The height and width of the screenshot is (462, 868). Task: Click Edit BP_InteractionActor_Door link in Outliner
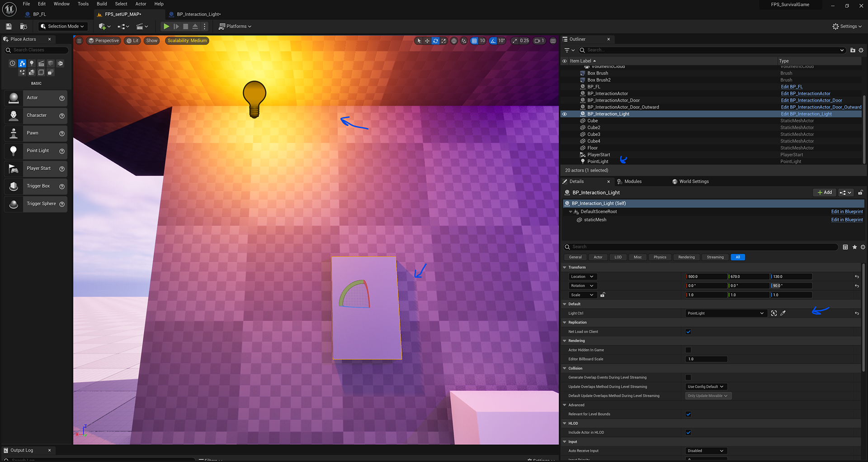click(x=811, y=100)
